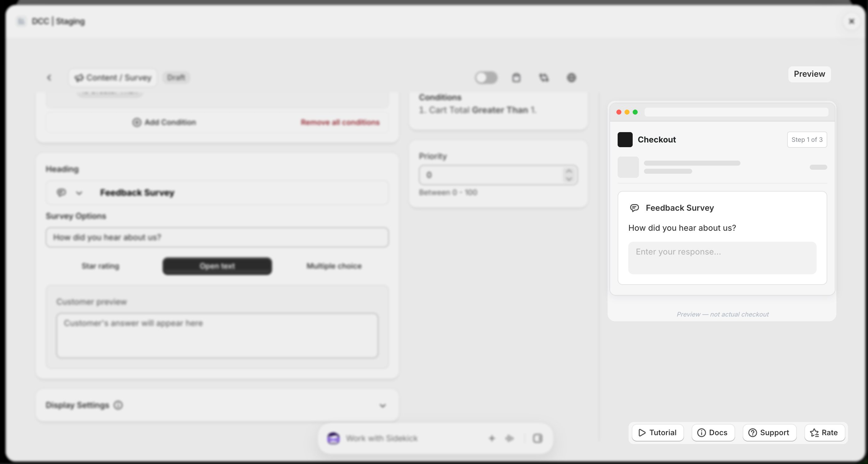
Task: Click Add Condition
Action: tap(164, 122)
